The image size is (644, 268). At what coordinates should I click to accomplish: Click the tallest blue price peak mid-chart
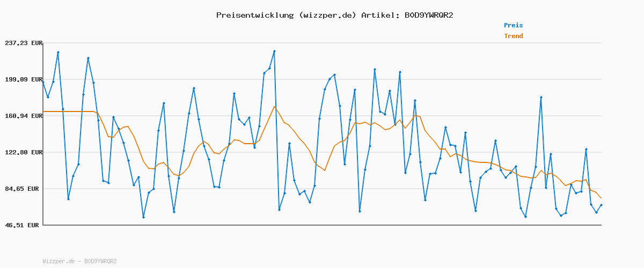(x=274, y=51)
